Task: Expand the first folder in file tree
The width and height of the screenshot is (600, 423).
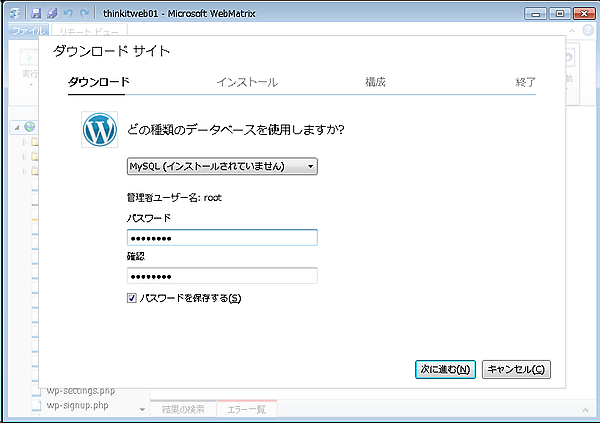Action: [x=24, y=142]
